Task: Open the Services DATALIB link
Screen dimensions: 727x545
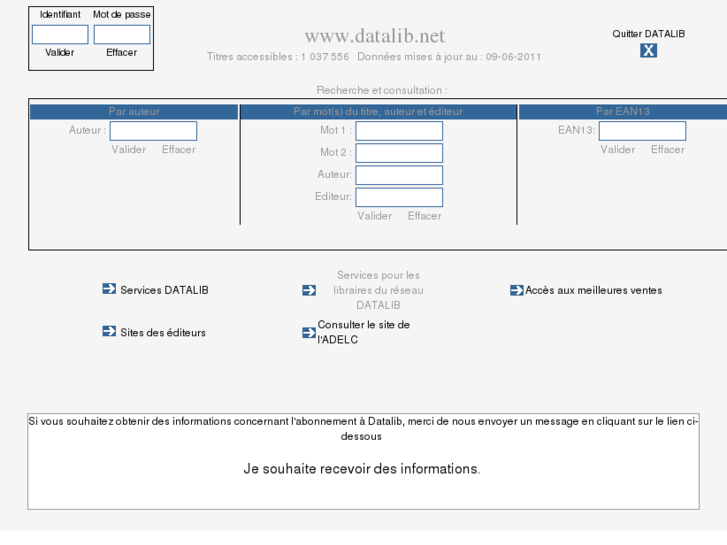Action: (164, 290)
